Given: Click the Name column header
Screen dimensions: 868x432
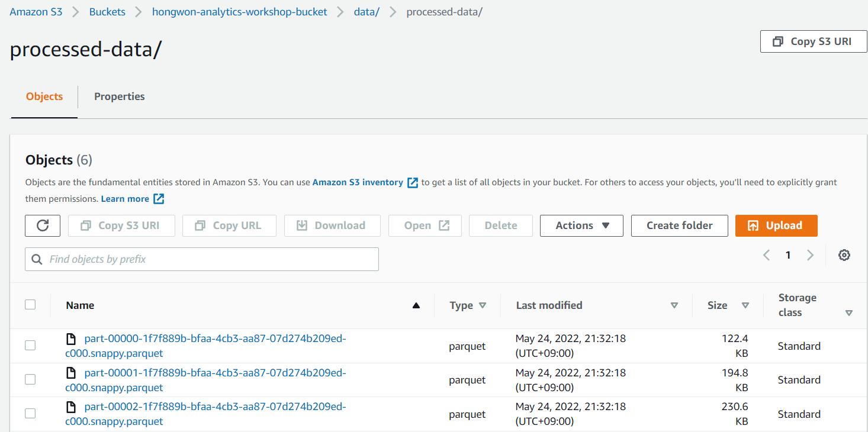Looking at the screenshot, I should click(x=80, y=305).
